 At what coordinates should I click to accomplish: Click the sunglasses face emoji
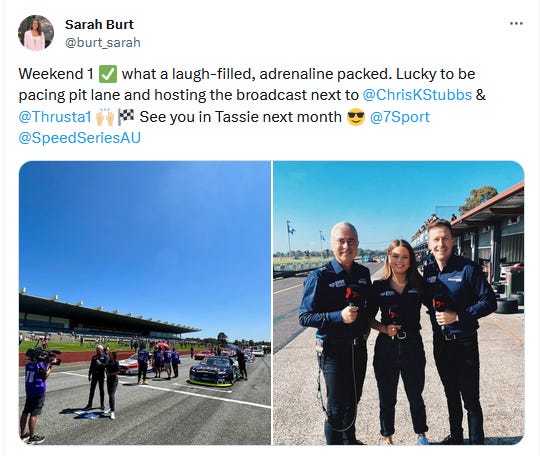[356, 117]
